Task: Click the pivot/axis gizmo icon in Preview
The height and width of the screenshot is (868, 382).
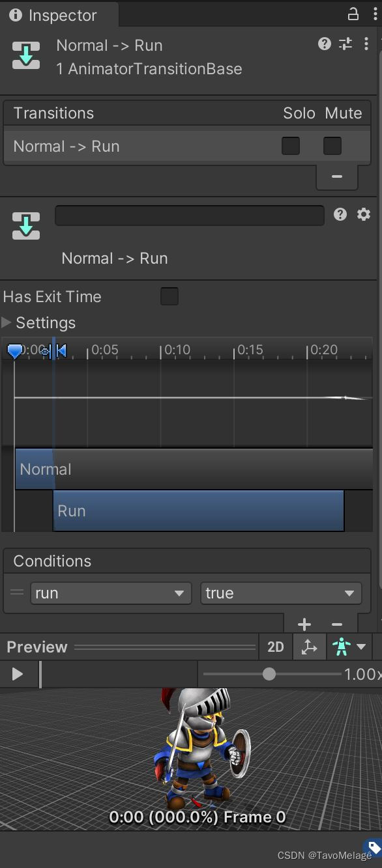Action: click(x=309, y=647)
